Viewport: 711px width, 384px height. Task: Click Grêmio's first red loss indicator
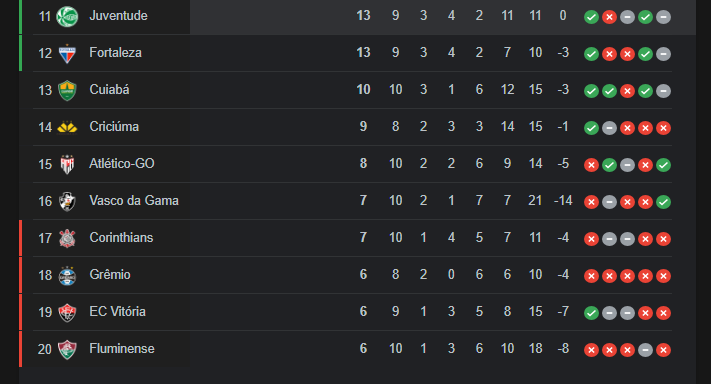click(x=591, y=276)
